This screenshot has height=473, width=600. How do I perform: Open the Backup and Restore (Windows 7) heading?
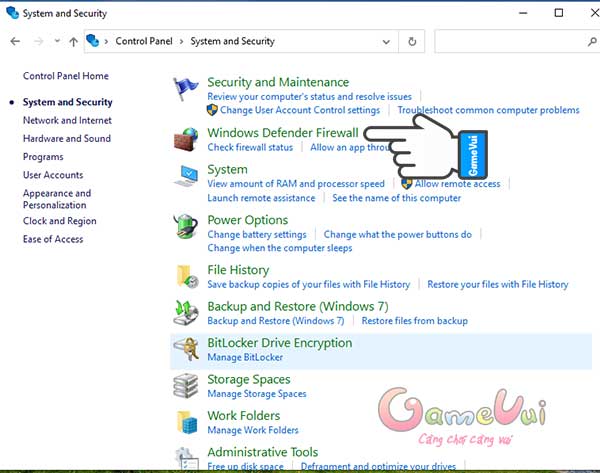(x=298, y=307)
